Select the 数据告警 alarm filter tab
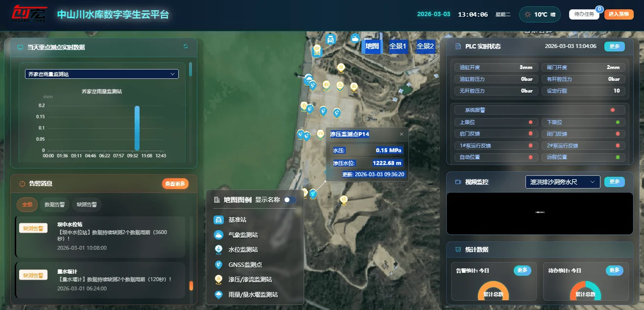644x310 pixels. coord(55,205)
